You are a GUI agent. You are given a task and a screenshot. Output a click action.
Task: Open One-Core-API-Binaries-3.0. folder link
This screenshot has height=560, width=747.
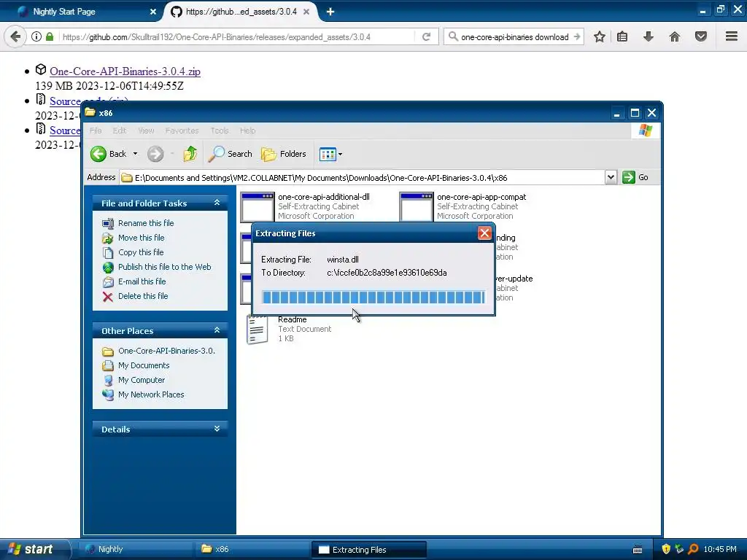point(166,351)
